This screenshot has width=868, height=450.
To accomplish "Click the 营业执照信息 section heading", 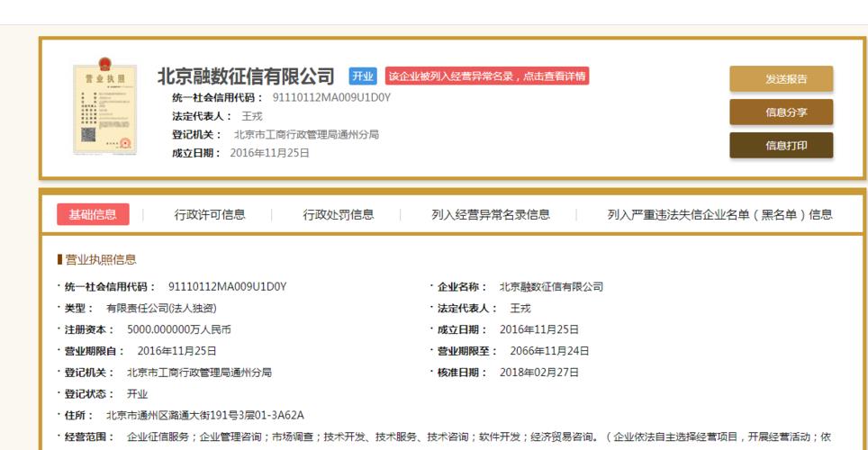I will (x=100, y=259).
